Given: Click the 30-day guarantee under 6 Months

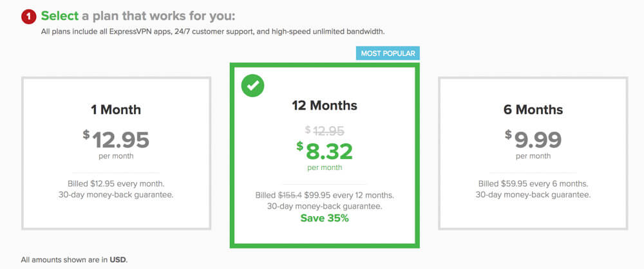Looking at the screenshot, I should [x=533, y=194].
